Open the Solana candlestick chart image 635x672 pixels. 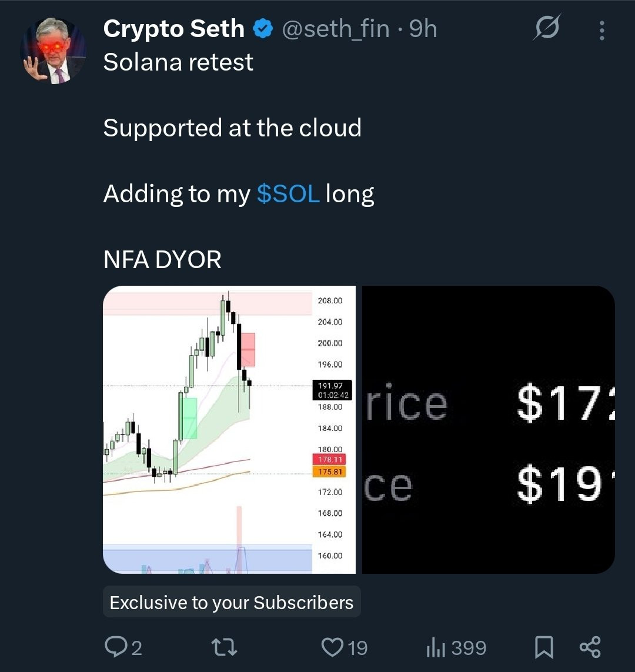(229, 429)
